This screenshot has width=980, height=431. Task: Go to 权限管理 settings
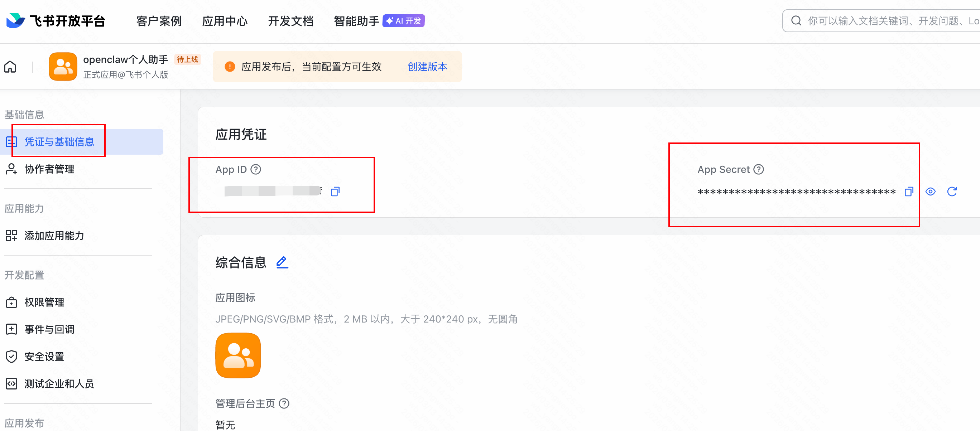click(x=44, y=302)
